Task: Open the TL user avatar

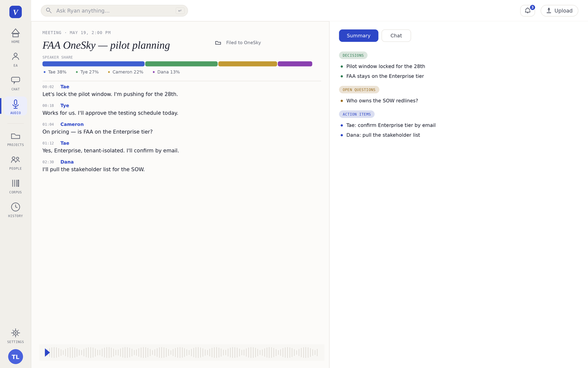Action: pyautogui.click(x=15, y=357)
